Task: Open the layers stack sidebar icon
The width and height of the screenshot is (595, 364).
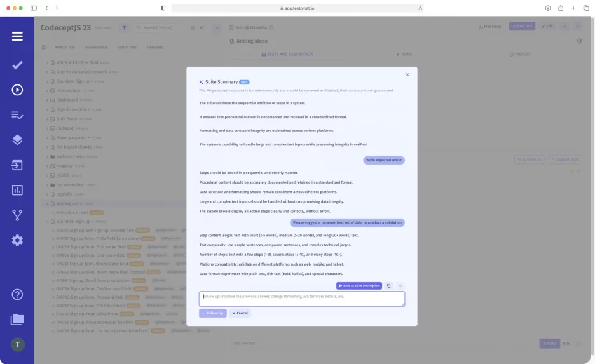Action: [x=17, y=140]
